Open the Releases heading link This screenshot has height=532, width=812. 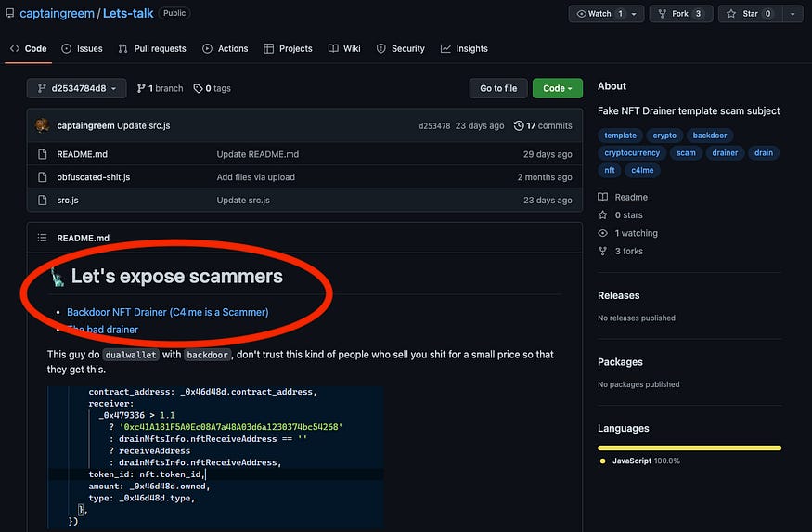[618, 296]
